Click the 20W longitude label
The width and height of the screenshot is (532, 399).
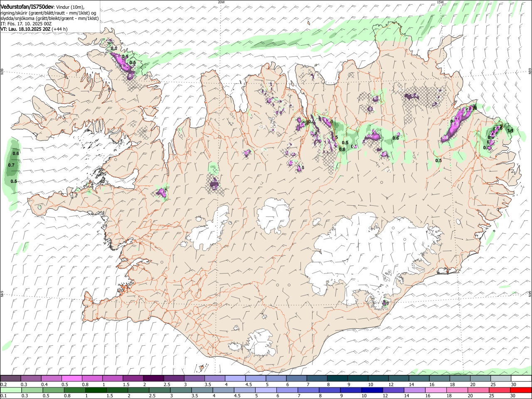(221, 2)
